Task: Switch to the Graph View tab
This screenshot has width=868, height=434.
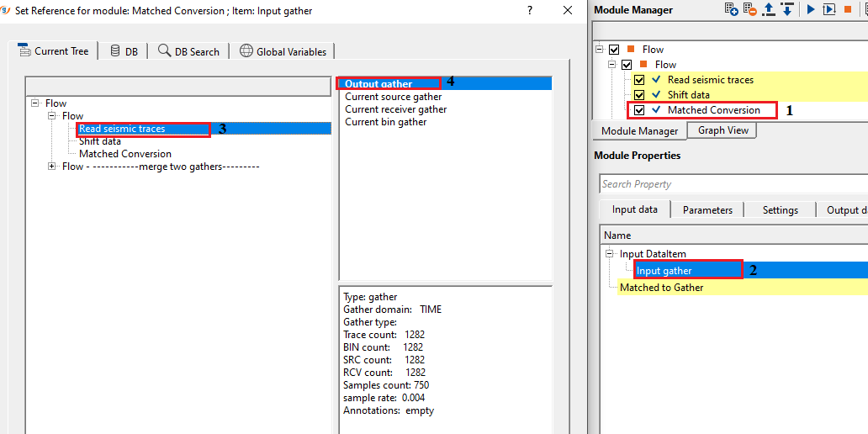Action: (x=723, y=130)
